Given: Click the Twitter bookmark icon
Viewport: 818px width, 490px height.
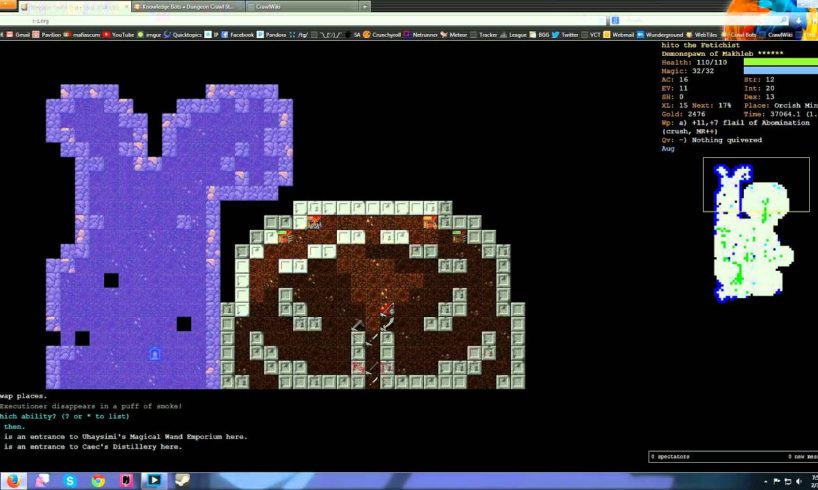Looking at the screenshot, I should (x=555, y=34).
